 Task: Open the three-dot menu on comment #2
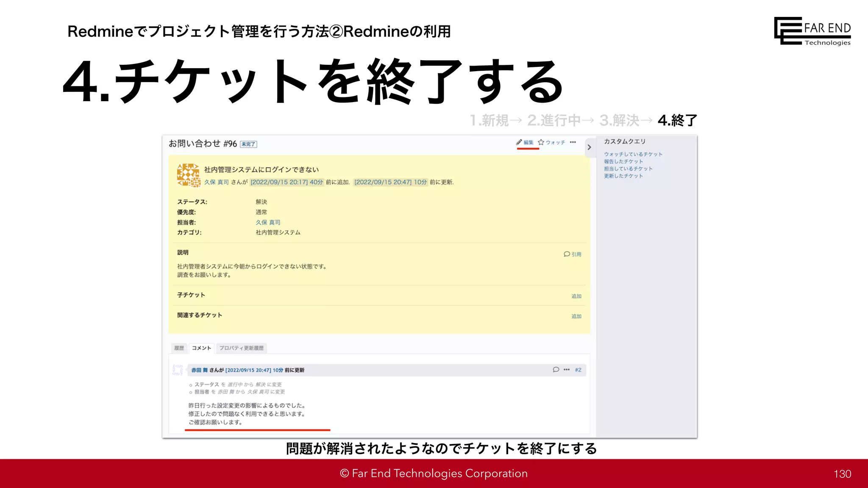pos(567,370)
